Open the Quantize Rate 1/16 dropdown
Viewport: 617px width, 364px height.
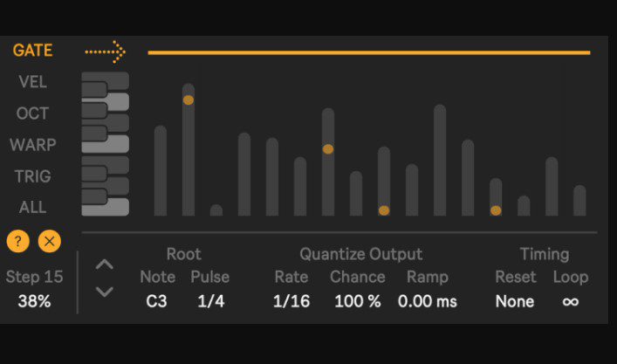click(x=291, y=301)
